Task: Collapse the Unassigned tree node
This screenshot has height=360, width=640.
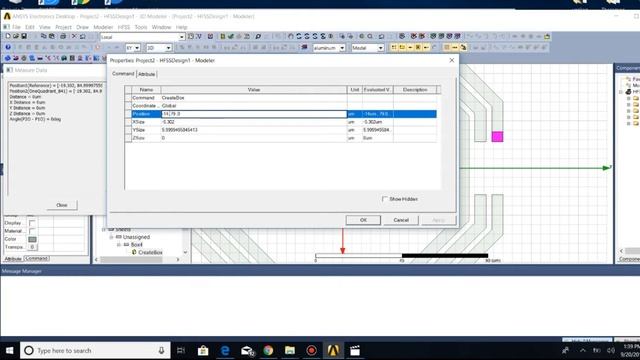Action: [111, 237]
